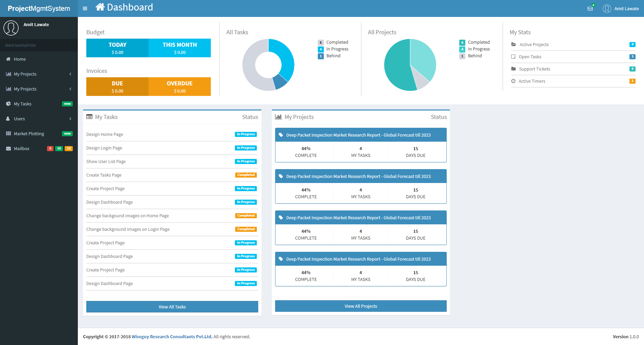Click the green 4 badge on header mail icon
The image size is (644, 345).
[x=593, y=5]
